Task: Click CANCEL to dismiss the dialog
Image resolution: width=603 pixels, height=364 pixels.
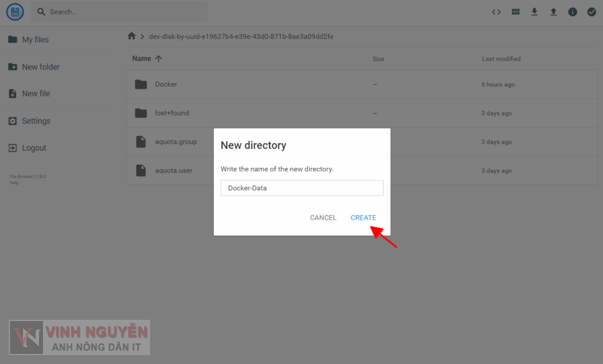Action: pos(323,217)
